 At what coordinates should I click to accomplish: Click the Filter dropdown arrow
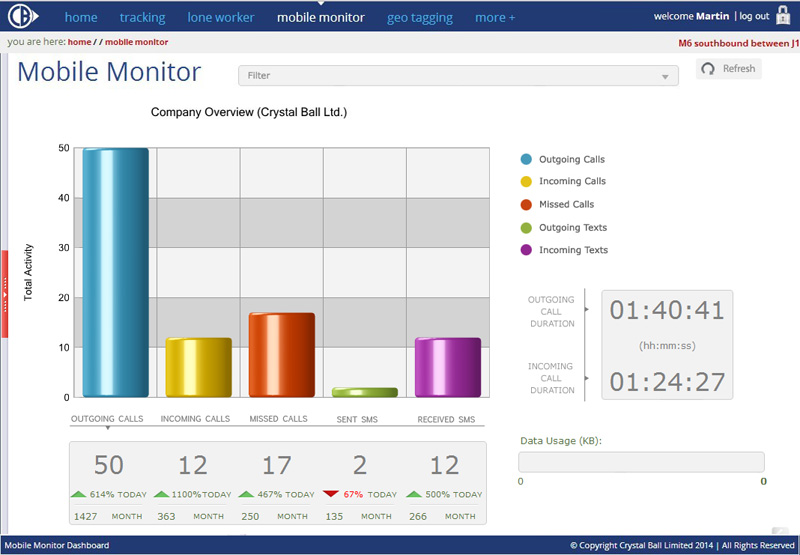pos(665,77)
